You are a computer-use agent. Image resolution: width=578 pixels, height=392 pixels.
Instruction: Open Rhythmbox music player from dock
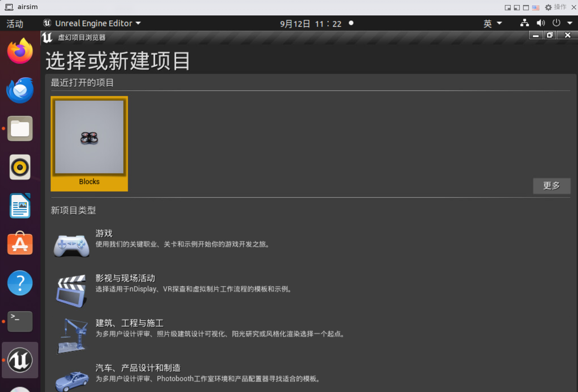(x=20, y=167)
